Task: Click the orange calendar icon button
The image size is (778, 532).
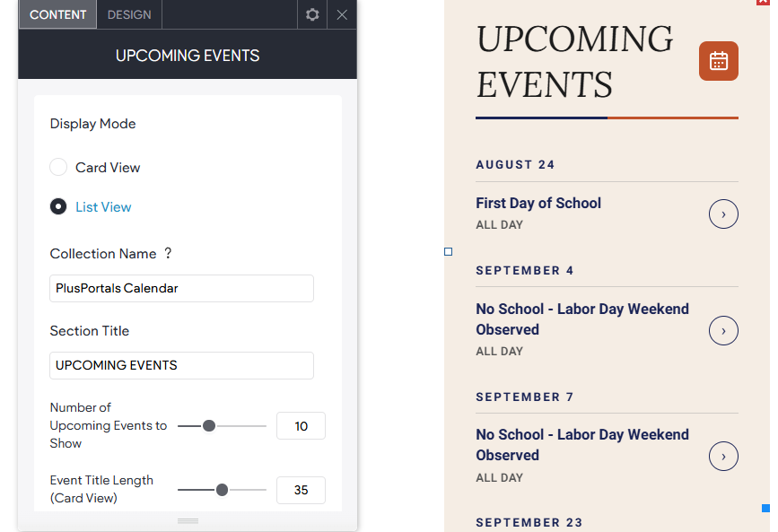Action: tap(719, 61)
